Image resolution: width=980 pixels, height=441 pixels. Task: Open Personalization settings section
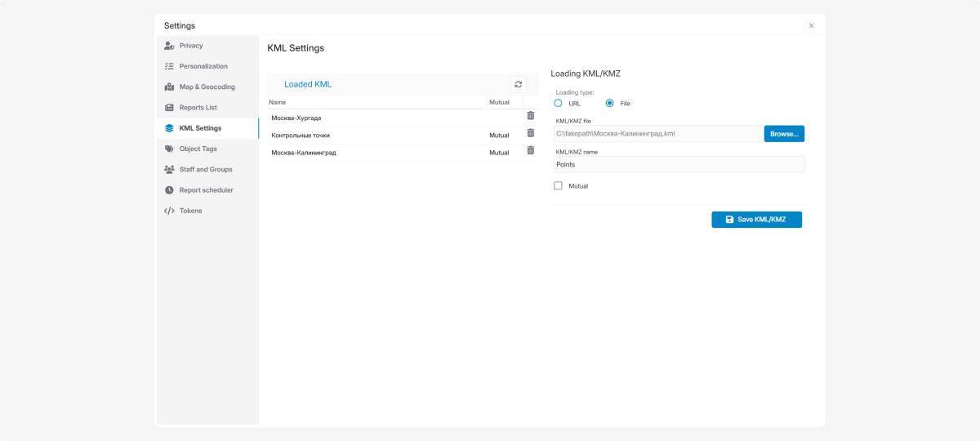203,66
